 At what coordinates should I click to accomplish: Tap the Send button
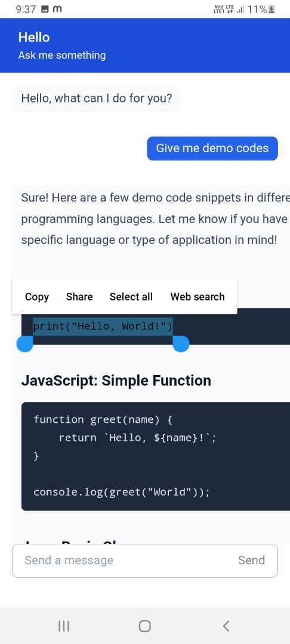coord(251,560)
